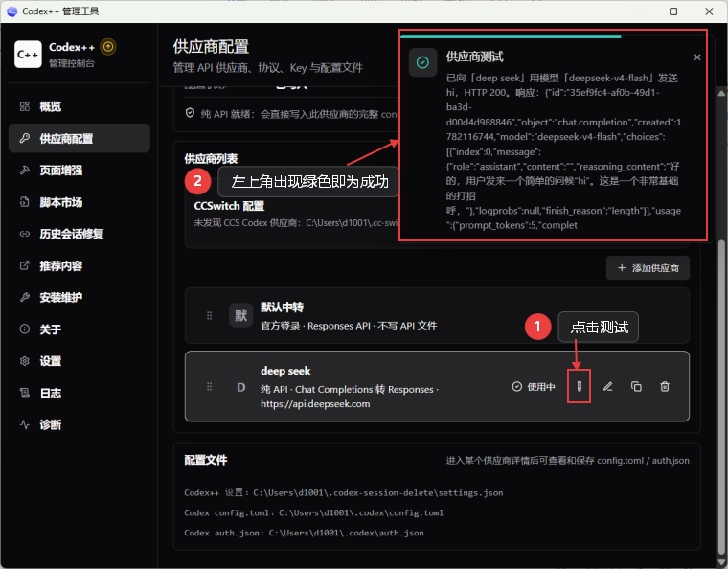Click the 概览 grid icon
728x569 pixels.
tap(25, 106)
